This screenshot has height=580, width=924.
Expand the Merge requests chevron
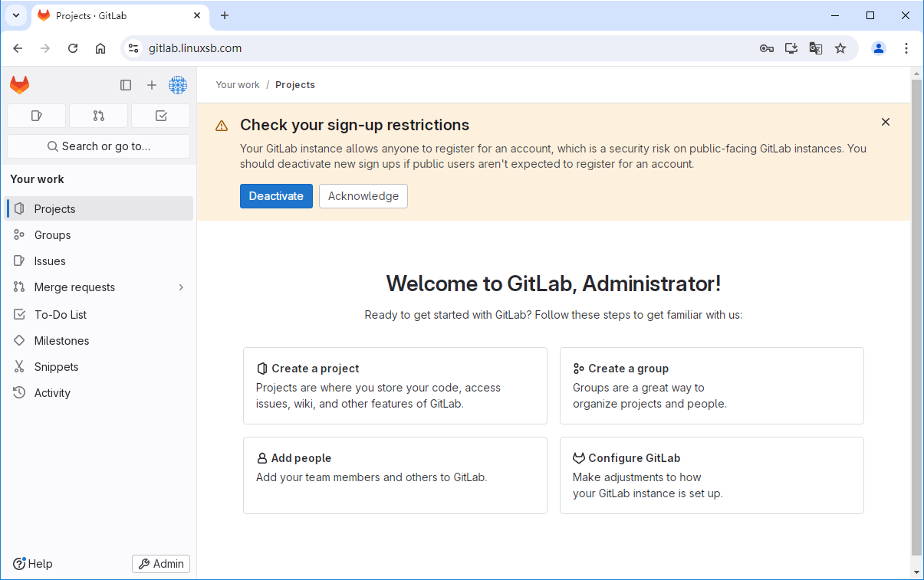tap(181, 287)
